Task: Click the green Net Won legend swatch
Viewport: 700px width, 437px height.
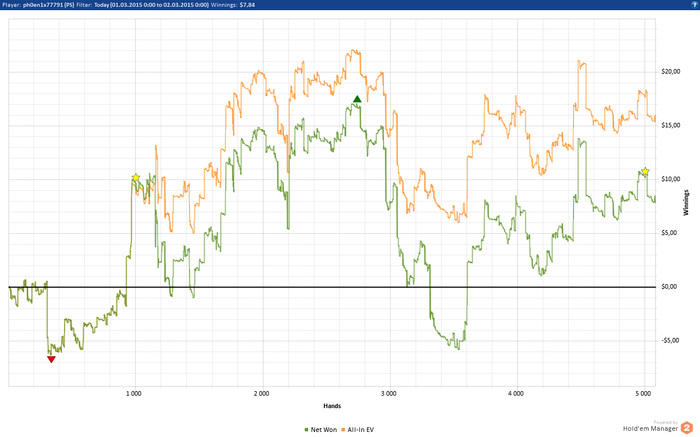Action: (x=306, y=430)
